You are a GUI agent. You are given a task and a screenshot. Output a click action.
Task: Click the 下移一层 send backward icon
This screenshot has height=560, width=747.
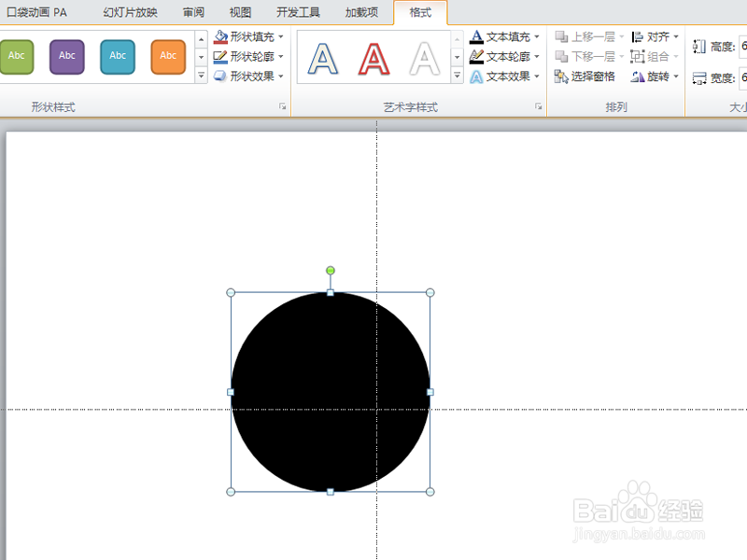point(562,57)
